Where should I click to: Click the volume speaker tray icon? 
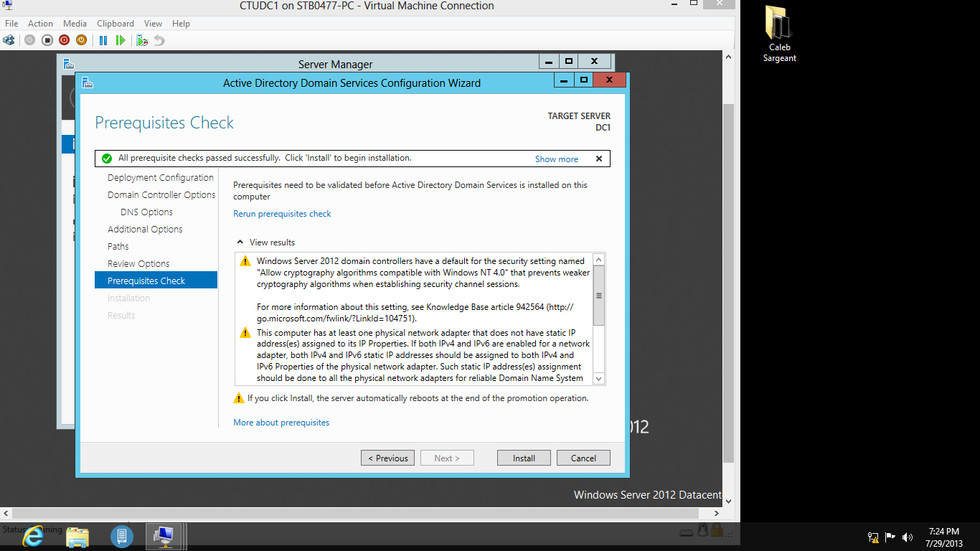pyautogui.click(x=908, y=537)
